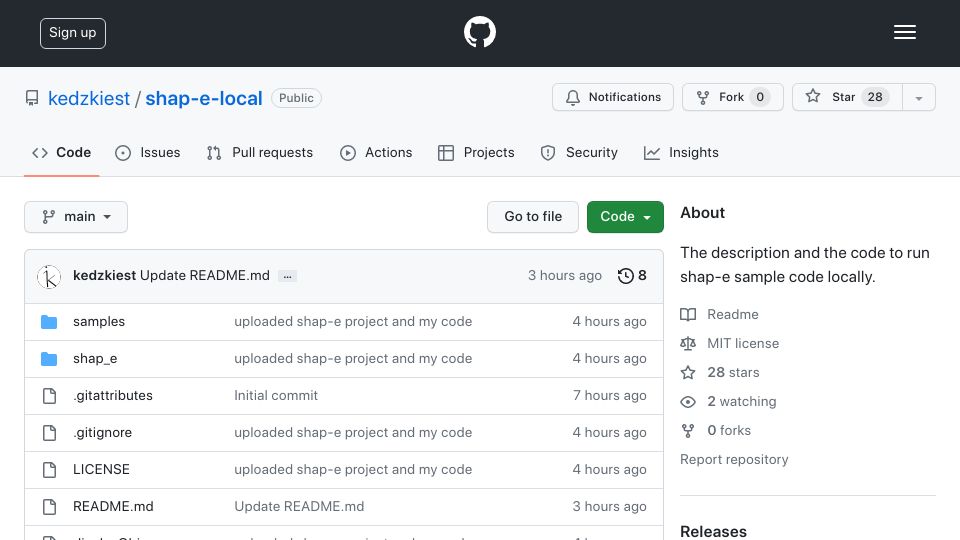Click the .gitattributes '7 hours ago' timestamp
Image resolution: width=960 pixels, height=540 pixels.
click(x=609, y=396)
